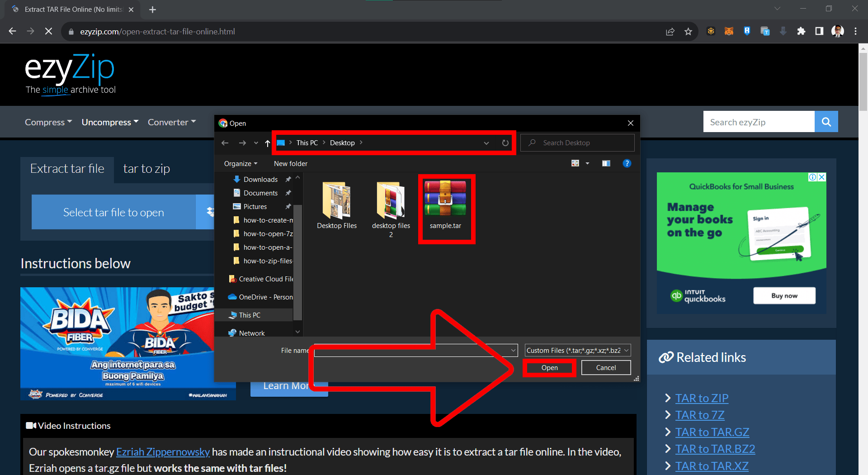Open the Chrome profile avatar
The height and width of the screenshot is (475, 868).
(837, 31)
